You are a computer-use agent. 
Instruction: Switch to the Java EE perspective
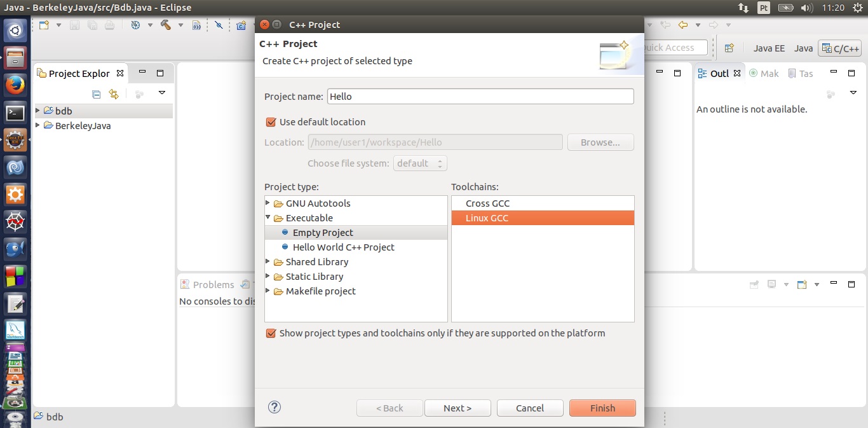[x=769, y=48]
